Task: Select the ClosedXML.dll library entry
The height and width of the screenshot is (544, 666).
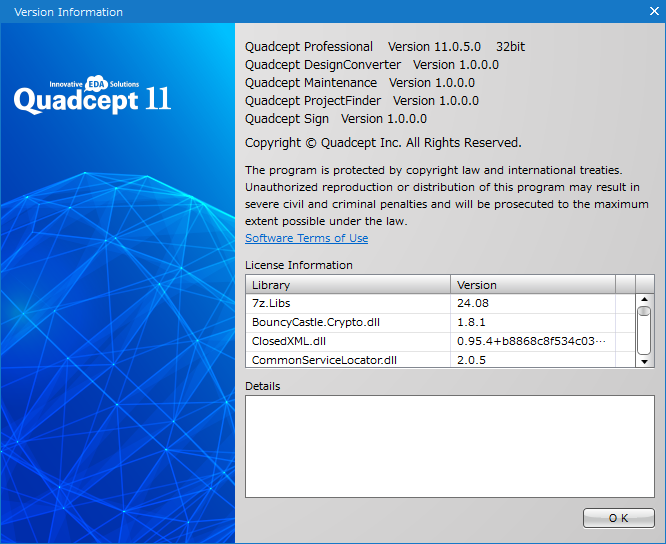Action: coord(347,341)
